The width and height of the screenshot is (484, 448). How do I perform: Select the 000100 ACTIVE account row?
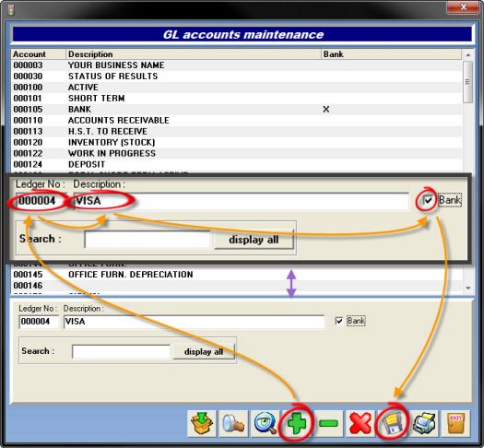pyautogui.click(x=236, y=88)
